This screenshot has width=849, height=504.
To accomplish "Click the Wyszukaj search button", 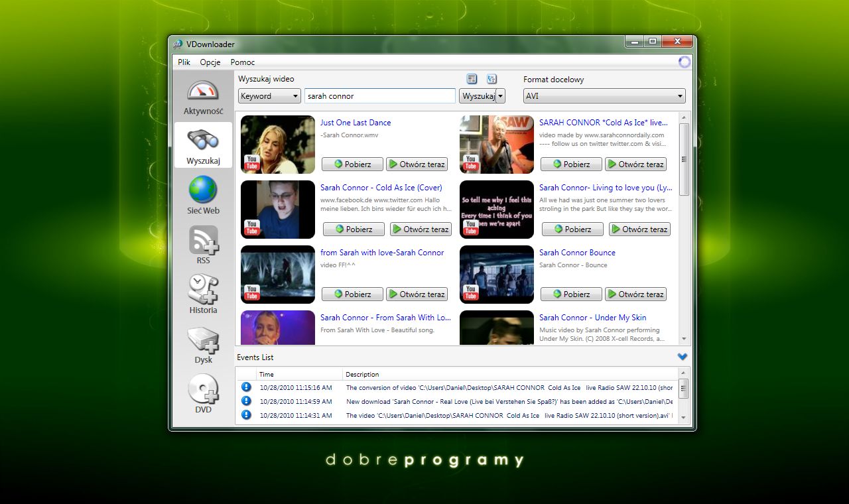I will [x=478, y=96].
